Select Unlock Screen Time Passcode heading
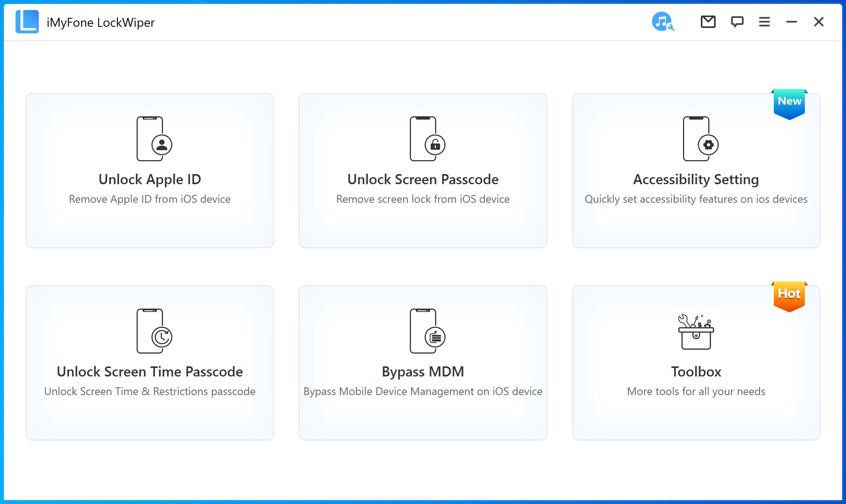Viewport: 846px width, 504px height. (x=150, y=372)
